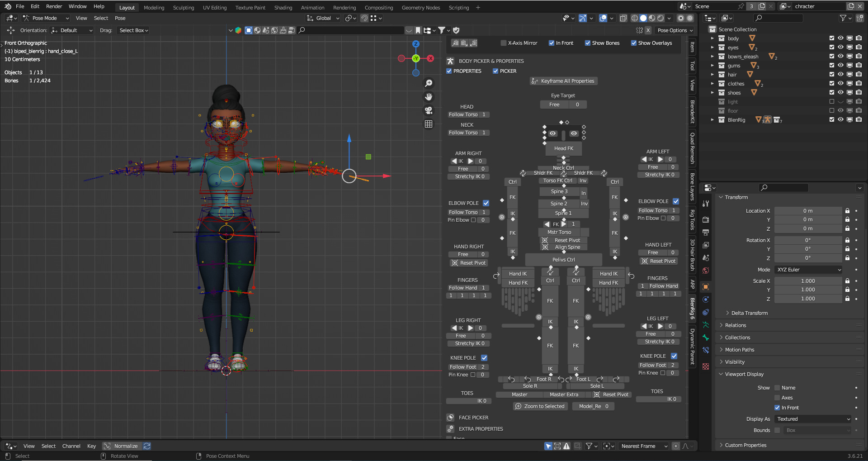Click the Keyframe All Properties button
The height and width of the screenshot is (461, 868).
(x=563, y=81)
